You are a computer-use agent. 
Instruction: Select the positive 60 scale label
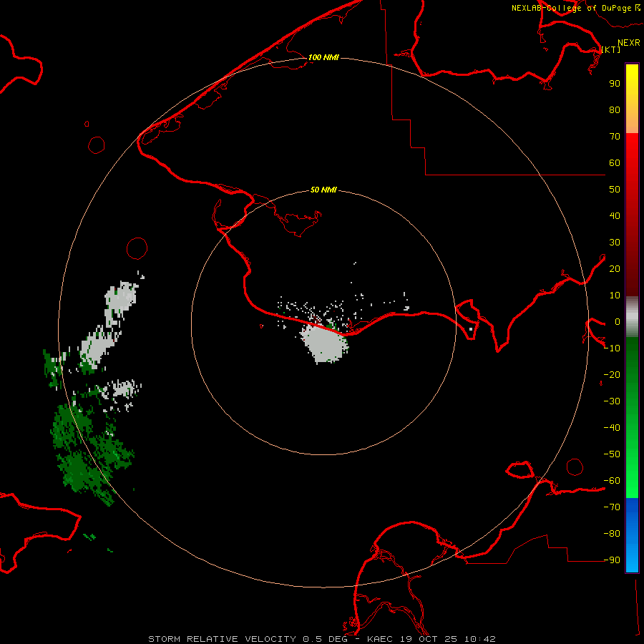615,162
